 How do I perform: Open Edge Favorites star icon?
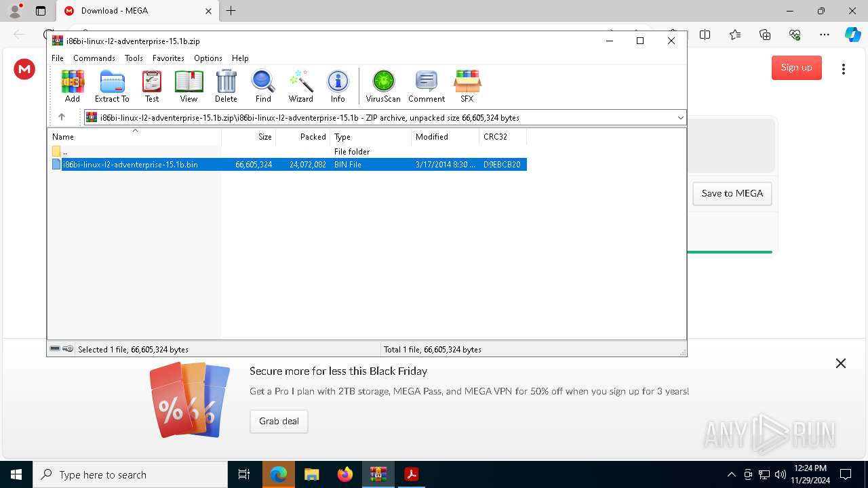pos(735,35)
